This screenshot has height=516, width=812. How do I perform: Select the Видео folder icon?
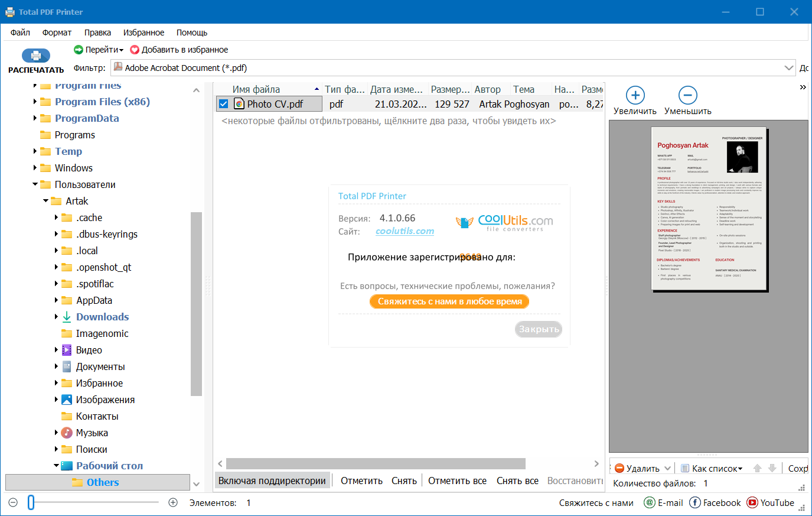(67, 350)
